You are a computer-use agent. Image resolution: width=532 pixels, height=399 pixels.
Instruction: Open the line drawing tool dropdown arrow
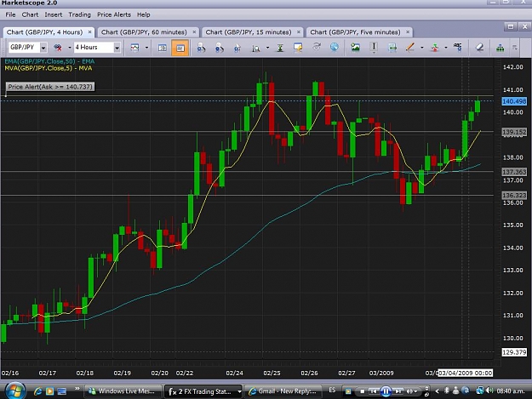click(x=421, y=48)
